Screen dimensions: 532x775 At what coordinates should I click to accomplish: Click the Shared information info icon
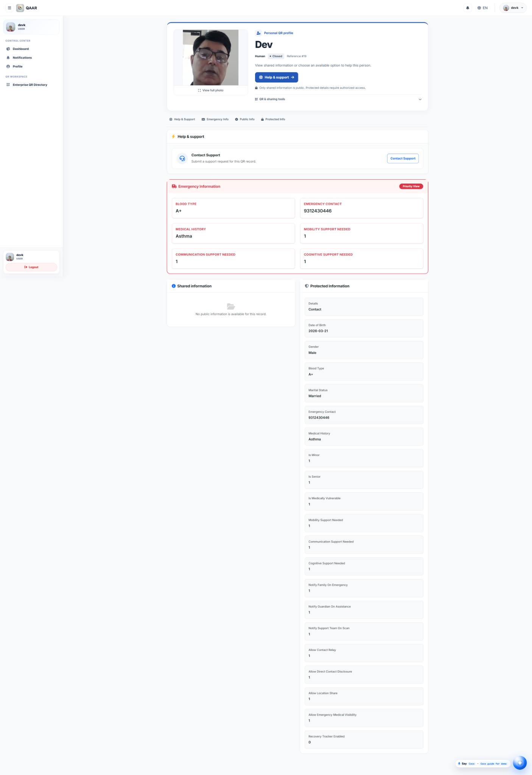(x=174, y=286)
